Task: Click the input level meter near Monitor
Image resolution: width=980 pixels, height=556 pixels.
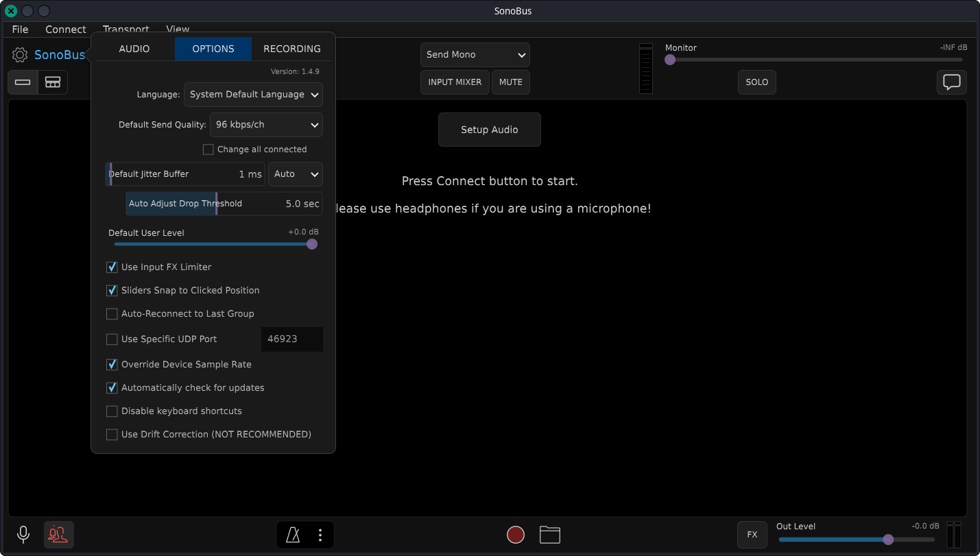Action: coord(646,69)
